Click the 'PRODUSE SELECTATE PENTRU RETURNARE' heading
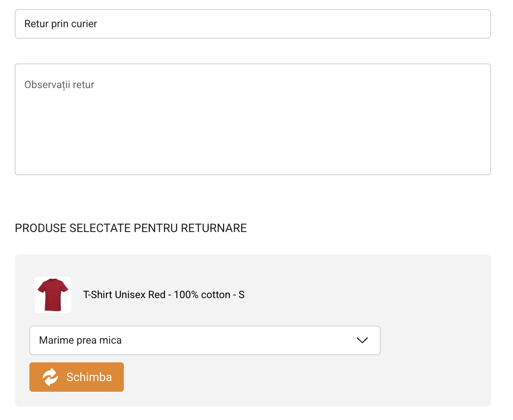513x420 pixels. tap(130, 228)
